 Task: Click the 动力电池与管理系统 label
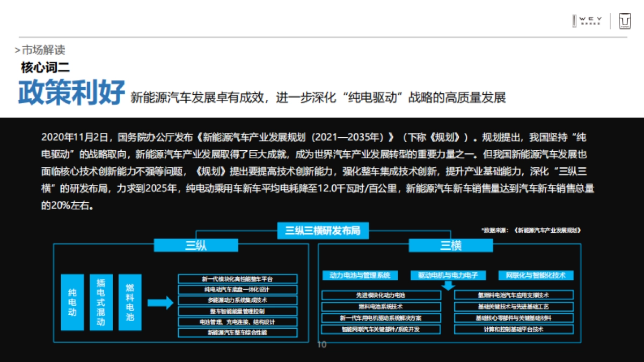[361, 275]
